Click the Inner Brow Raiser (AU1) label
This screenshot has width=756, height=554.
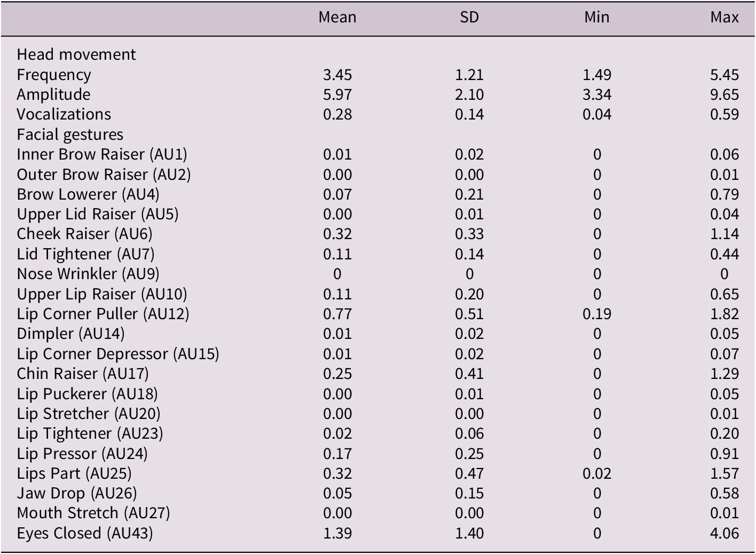(x=102, y=154)
